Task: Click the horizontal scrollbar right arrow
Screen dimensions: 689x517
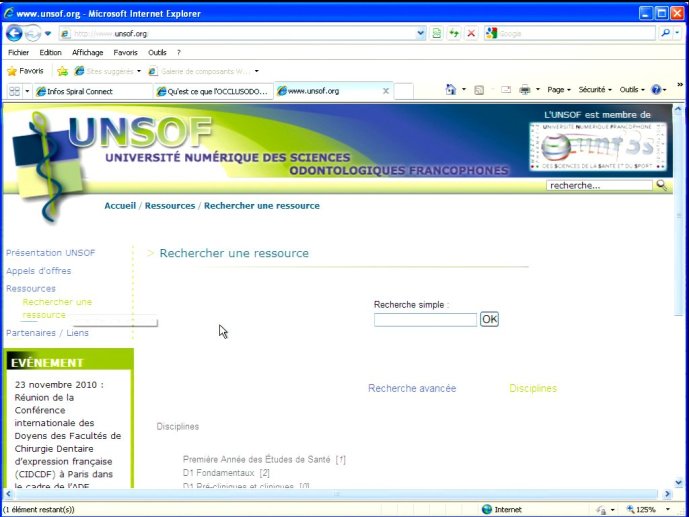Action: pos(667,494)
